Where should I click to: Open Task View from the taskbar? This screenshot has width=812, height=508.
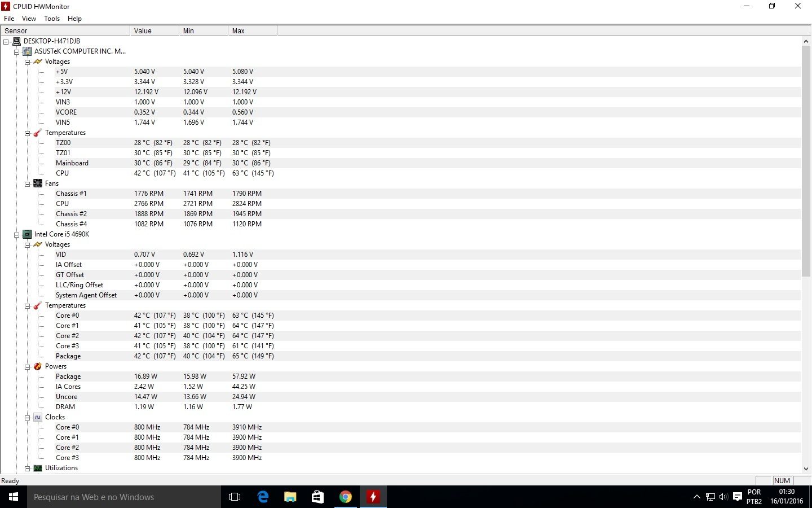(x=235, y=497)
